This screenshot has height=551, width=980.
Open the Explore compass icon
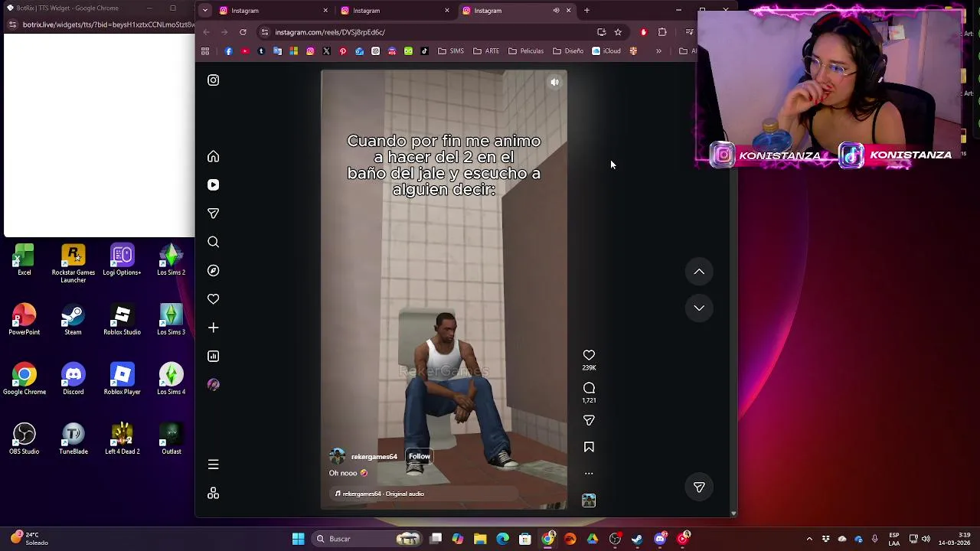213,271
